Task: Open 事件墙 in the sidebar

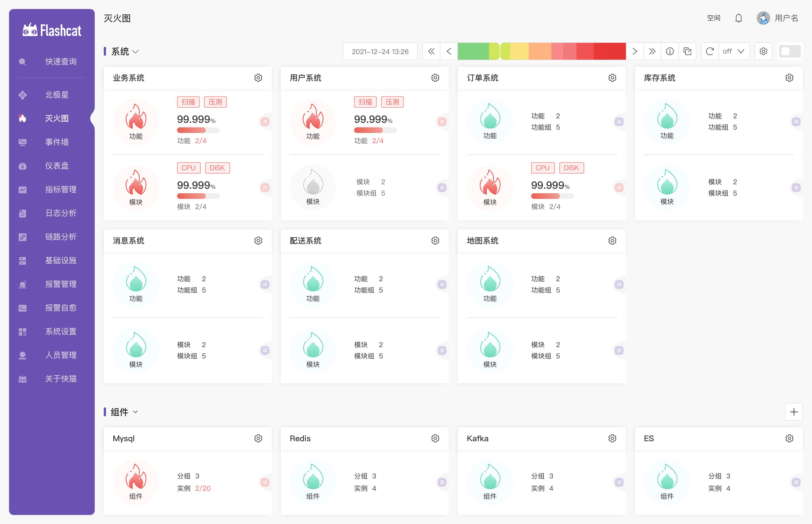Action: click(x=57, y=142)
